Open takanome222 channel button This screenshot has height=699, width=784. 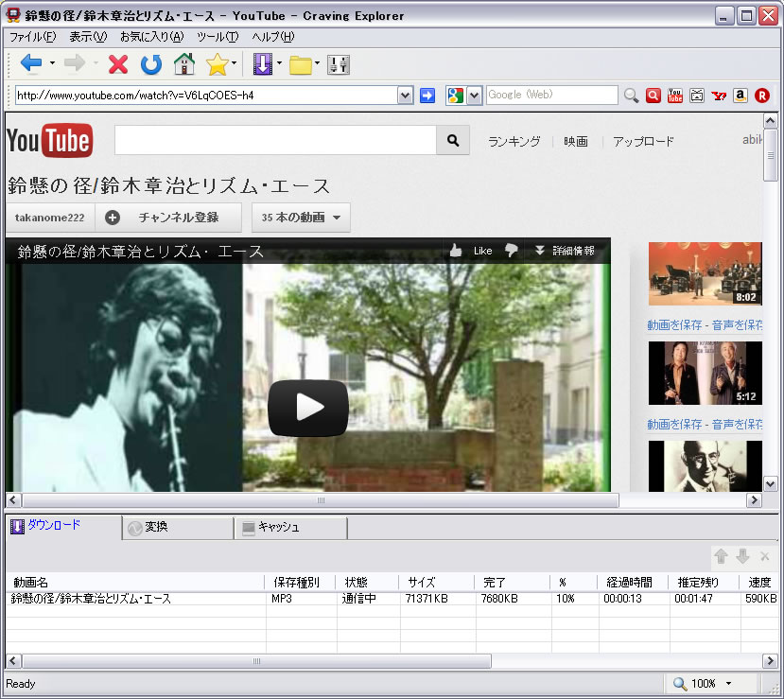tap(49, 218)
